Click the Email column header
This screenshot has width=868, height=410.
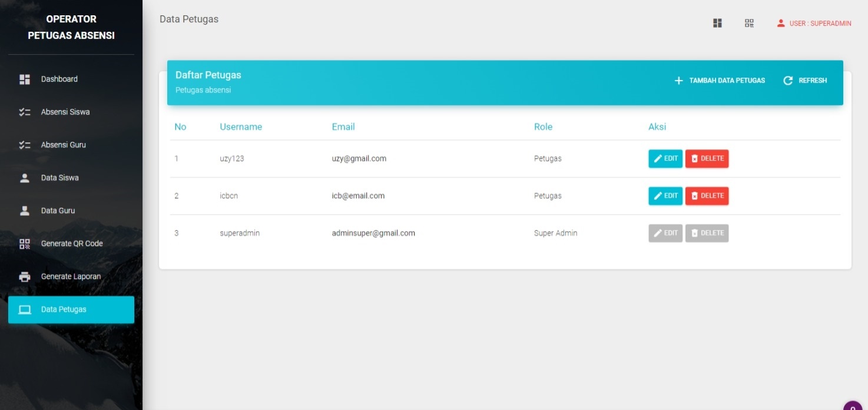pyautogui.click(x=343, y=126)
